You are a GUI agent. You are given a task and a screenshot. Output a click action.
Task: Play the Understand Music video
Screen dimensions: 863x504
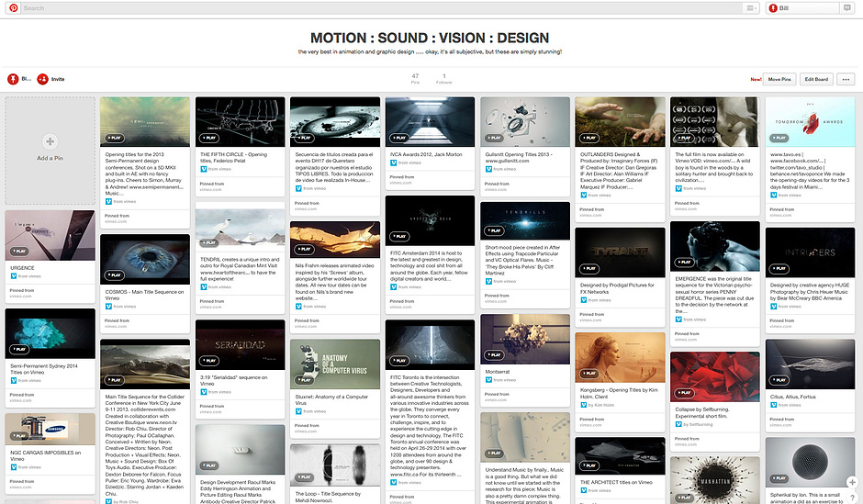(495, 454)
